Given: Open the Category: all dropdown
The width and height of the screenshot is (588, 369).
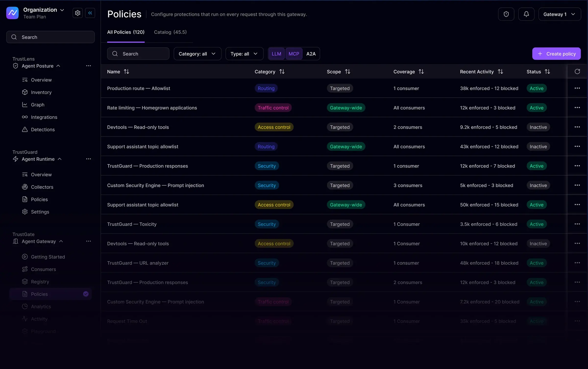Looking at the screenshot, I should click(197, 54).
